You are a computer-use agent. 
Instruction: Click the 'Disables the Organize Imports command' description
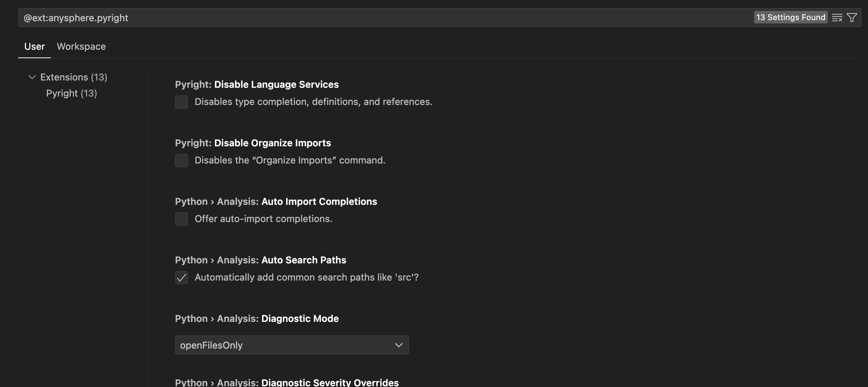290,160
